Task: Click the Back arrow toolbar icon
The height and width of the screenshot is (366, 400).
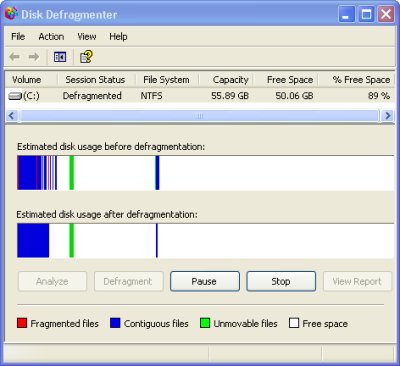Action: tap(14, 57)
